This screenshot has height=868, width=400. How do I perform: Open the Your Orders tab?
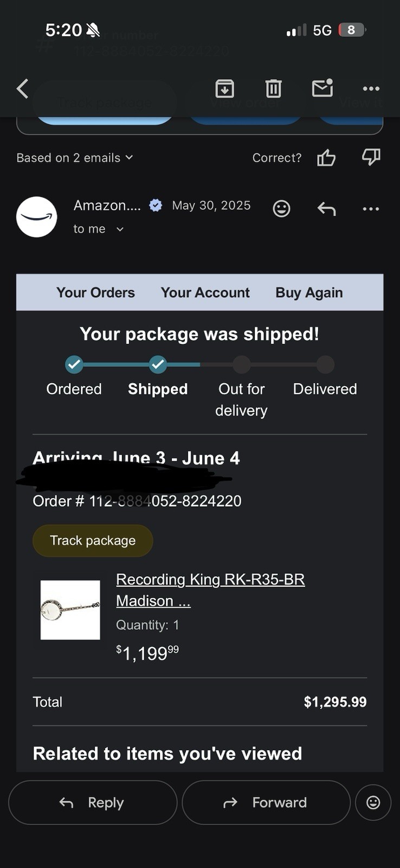pos(95,292)
